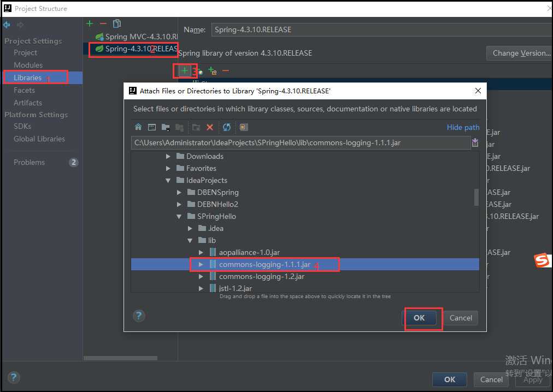
Task: Click the path history icon beside path field
Action: [475, 142]
